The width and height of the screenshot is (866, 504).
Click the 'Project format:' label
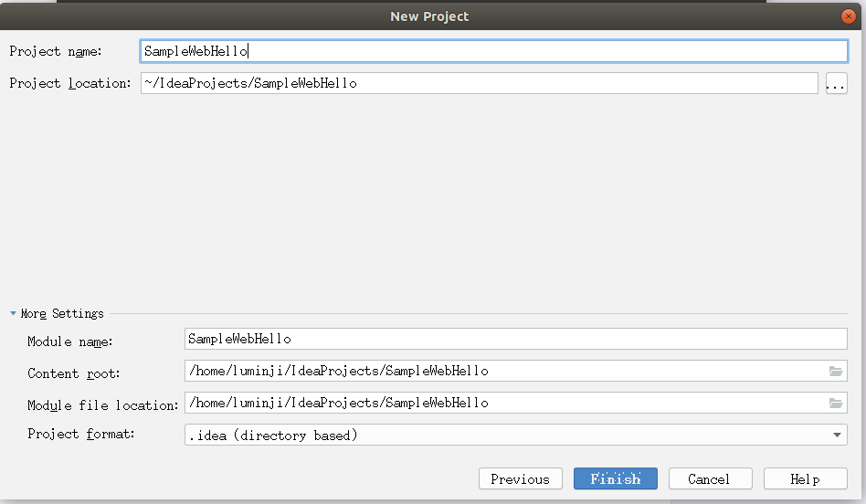click(81, 435)
